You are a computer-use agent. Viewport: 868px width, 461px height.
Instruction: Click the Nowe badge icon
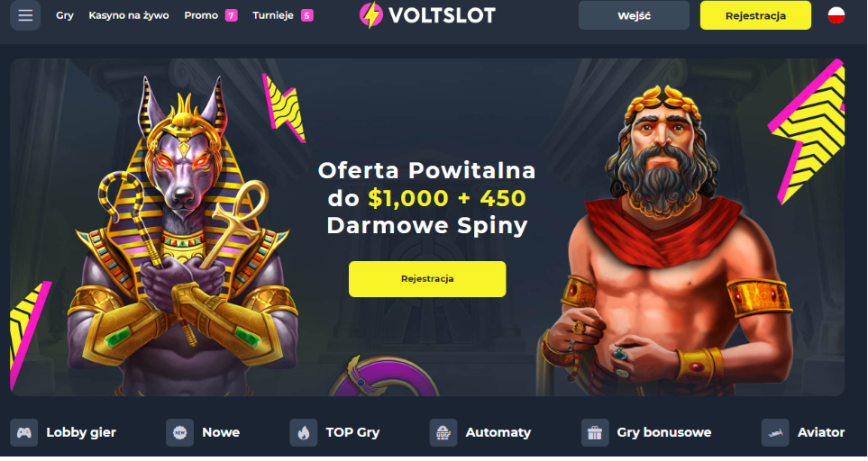point(180,432)
